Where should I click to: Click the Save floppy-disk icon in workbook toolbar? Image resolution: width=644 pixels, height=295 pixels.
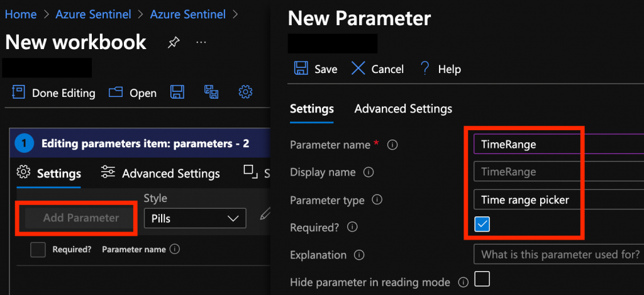pyautogui.click(x=177, y=92)
